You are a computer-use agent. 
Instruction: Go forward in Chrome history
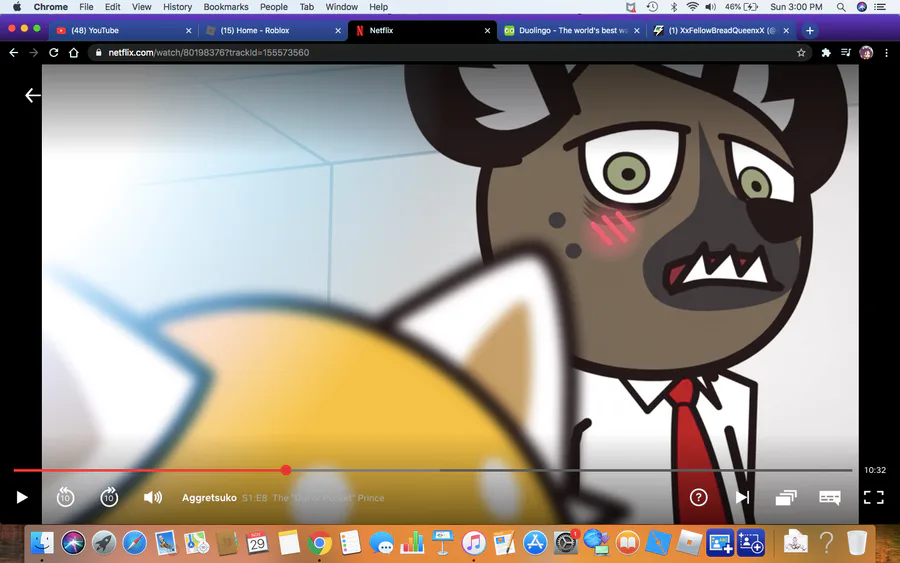click(33, 52)
